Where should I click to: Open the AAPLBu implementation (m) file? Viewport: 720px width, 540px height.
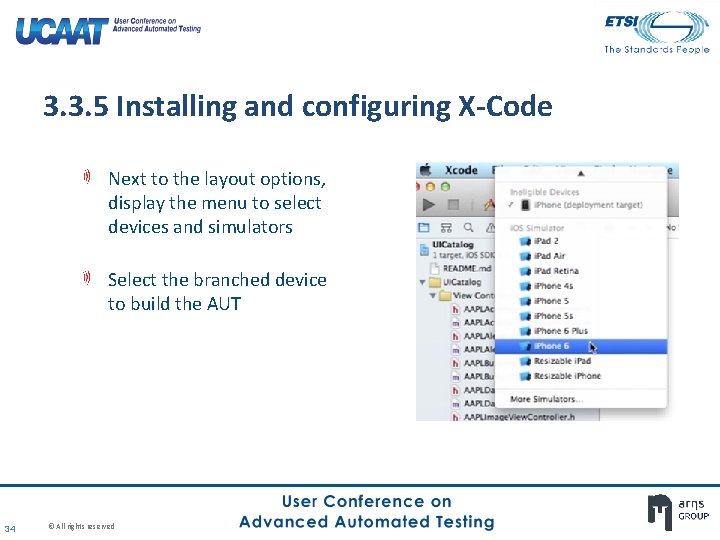pos(472,377)
